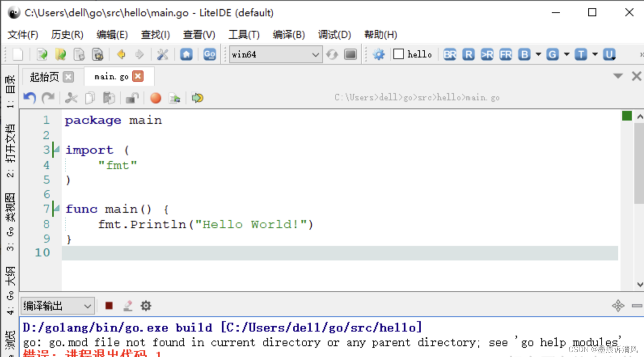Open the 4: Go 大纲 side panel
The height and width of the screenshot is (357, 644).
coord(10,290)
